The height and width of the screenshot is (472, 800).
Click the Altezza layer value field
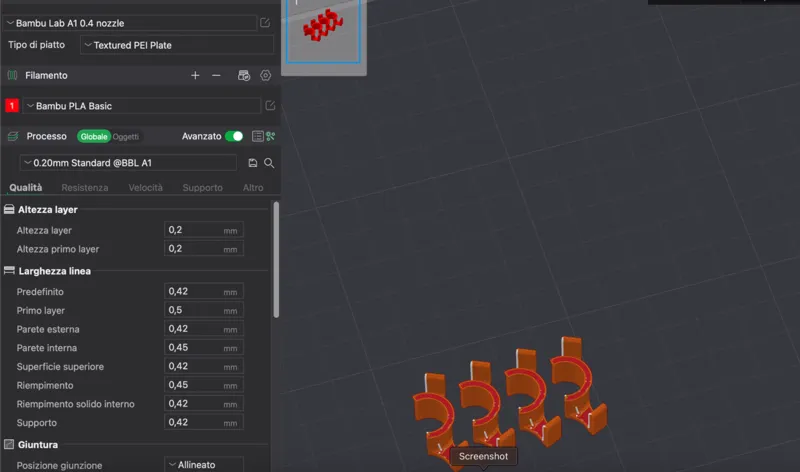pos(204,230)
